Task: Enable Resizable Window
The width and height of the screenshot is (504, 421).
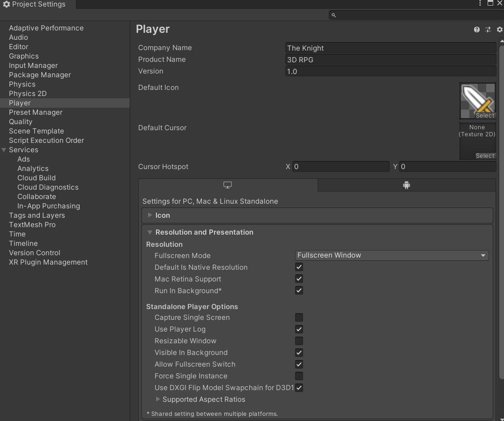Action: click(x=299, y=341)
